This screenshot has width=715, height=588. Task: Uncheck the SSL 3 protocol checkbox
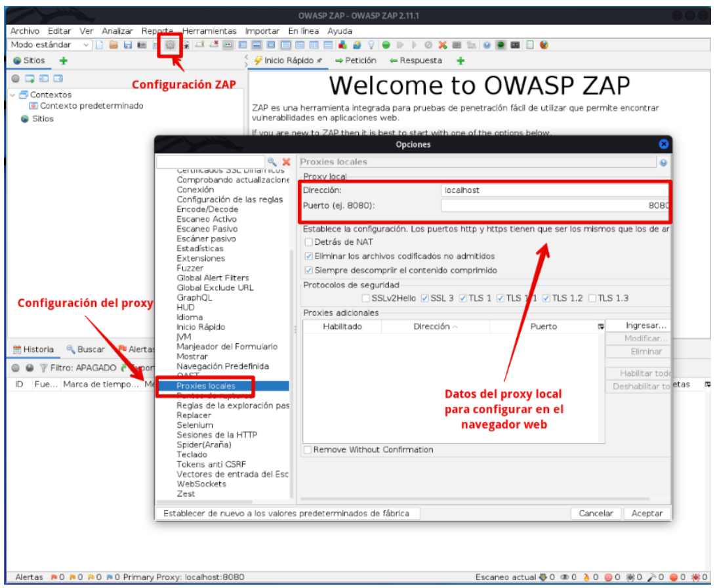(425, 299)
